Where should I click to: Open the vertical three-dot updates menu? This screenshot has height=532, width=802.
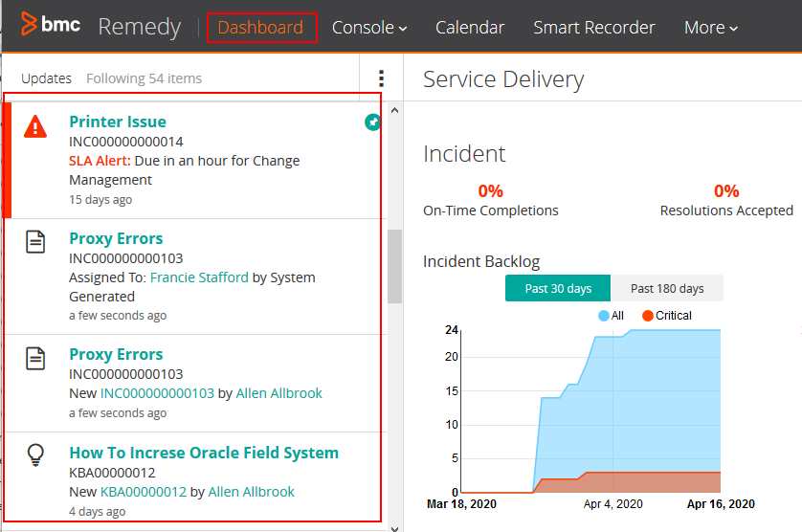[381, 78]
